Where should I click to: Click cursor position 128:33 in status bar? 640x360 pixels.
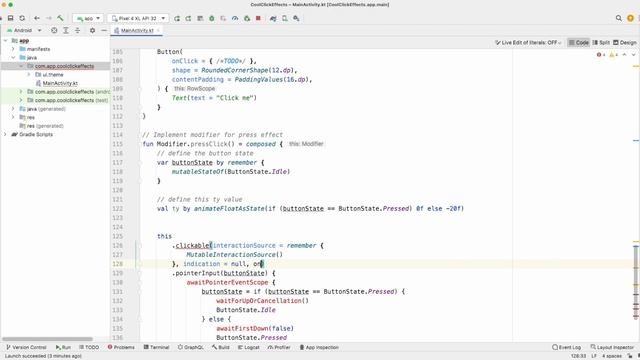(x=579, y=356)
